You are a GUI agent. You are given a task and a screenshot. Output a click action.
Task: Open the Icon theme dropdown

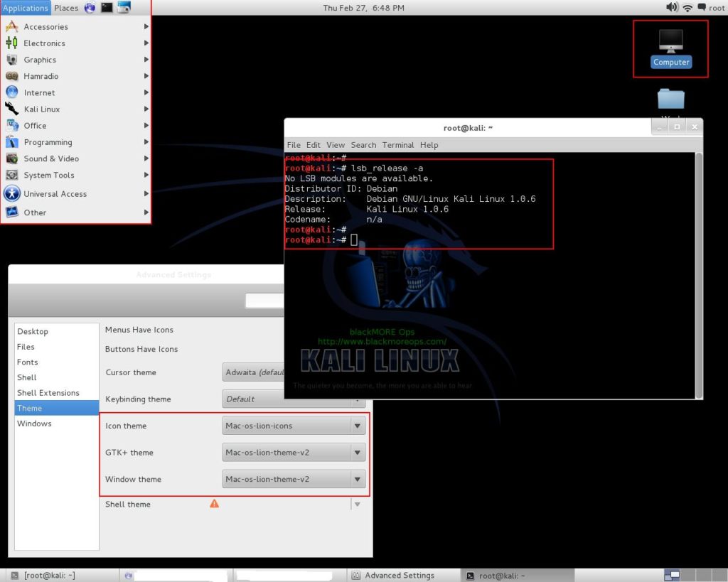pos(294,426)
